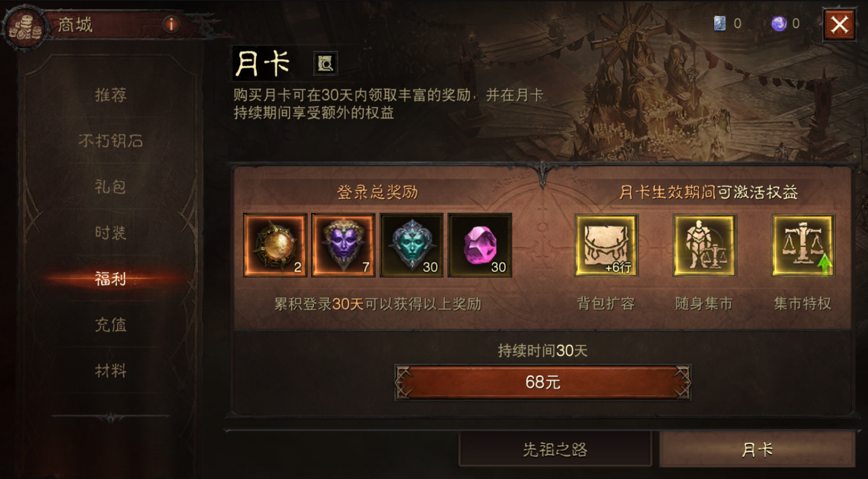Click the purple orb currency icon
The height and width of the screenshot is (479, 868).
779,24
